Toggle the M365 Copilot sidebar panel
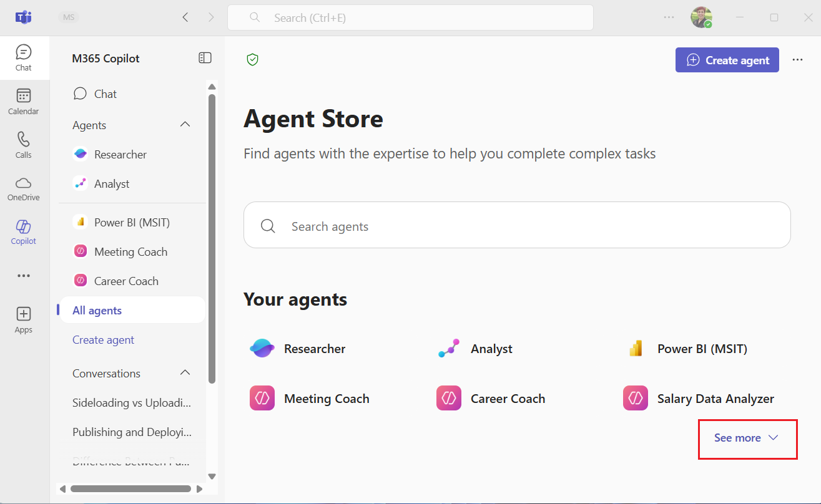 coord(205,58)
